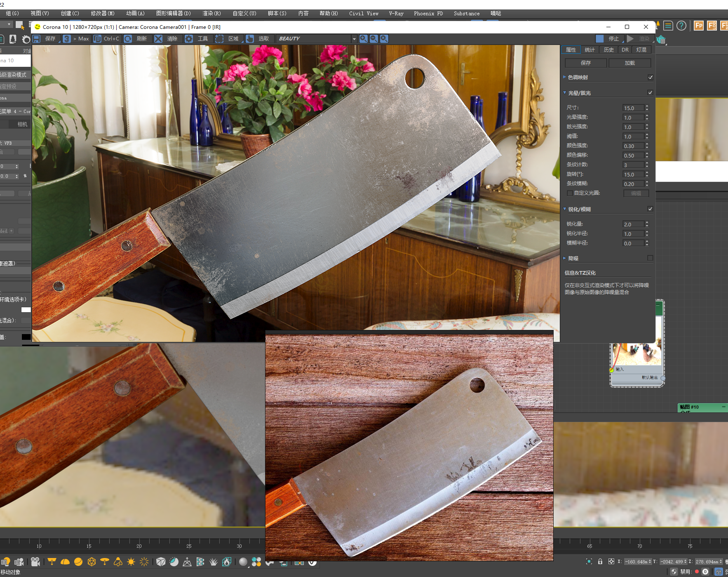Click the zoom-in magnifier icon
The image size is (728, 577).
[x=363, y=39]
